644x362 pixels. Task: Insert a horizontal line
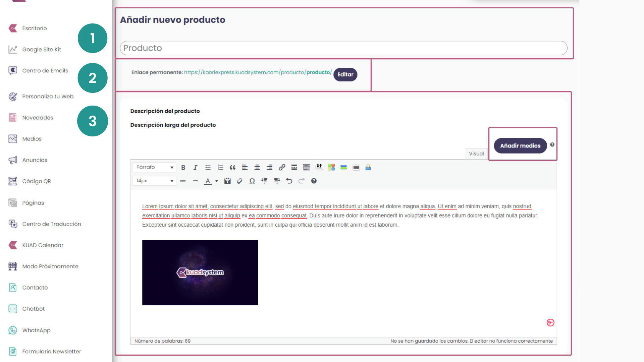pos(196,181)
